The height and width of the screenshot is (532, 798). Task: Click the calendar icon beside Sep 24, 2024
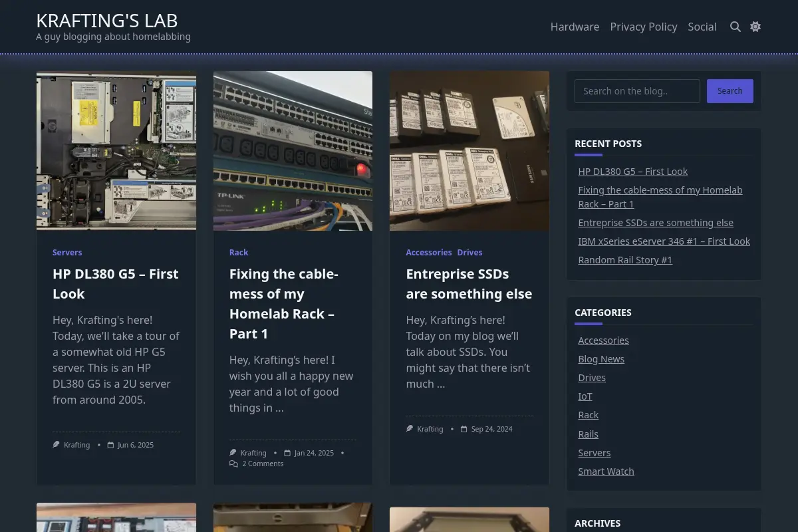(x=464, y=429)
